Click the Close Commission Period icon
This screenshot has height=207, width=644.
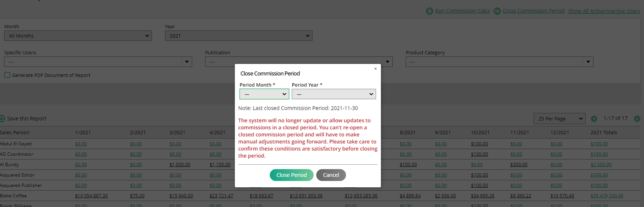[497, 11]
